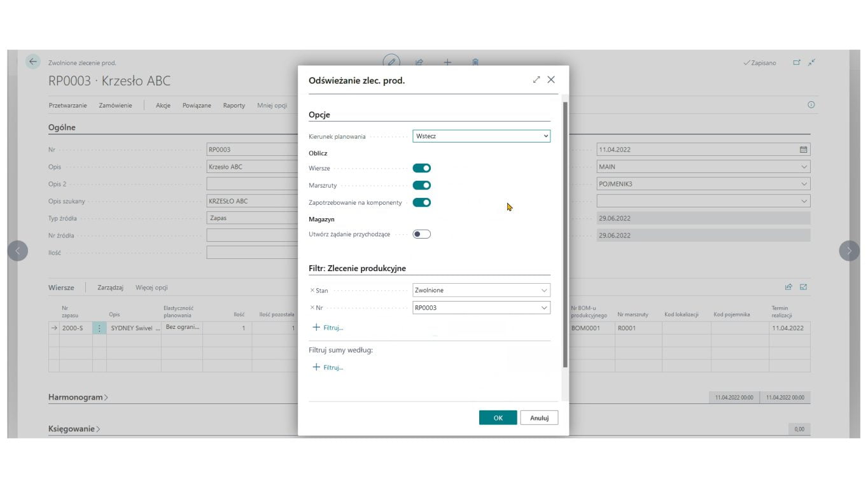Click share icon in Wiersze section
Screen dimensions: 868x488
click(788, 287)
